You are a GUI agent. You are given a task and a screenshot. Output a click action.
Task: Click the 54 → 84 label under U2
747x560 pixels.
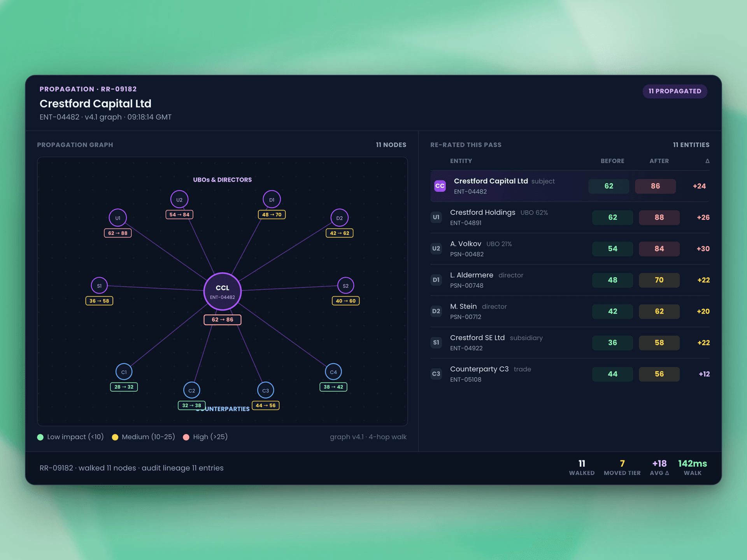click(179, 214)
